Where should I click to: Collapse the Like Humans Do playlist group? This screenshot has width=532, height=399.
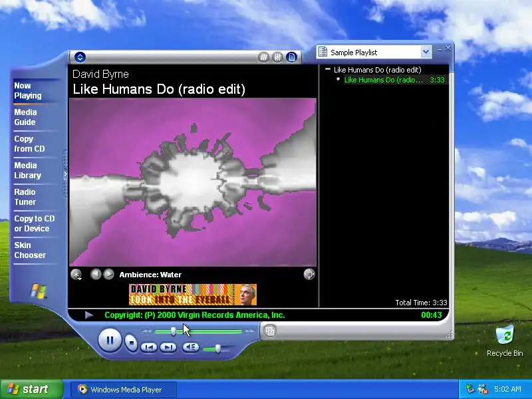pos(328,69)
